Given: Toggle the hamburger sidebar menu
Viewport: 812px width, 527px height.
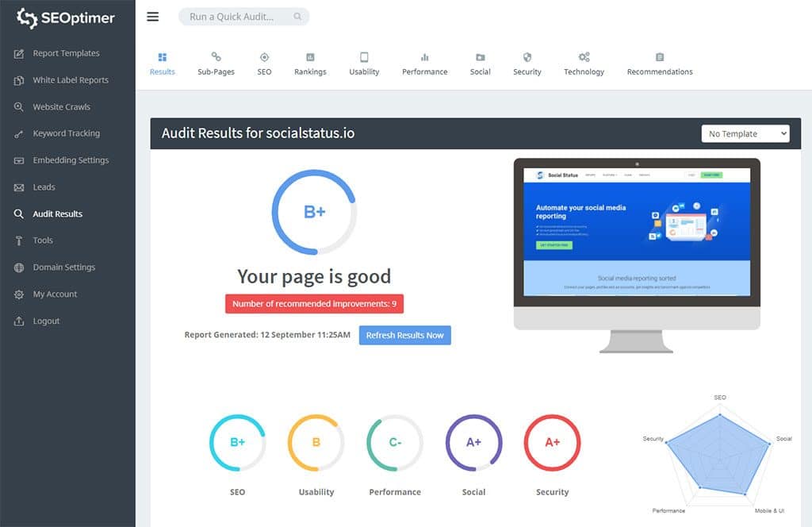Looking at the screenshot, I should point(153,17).
